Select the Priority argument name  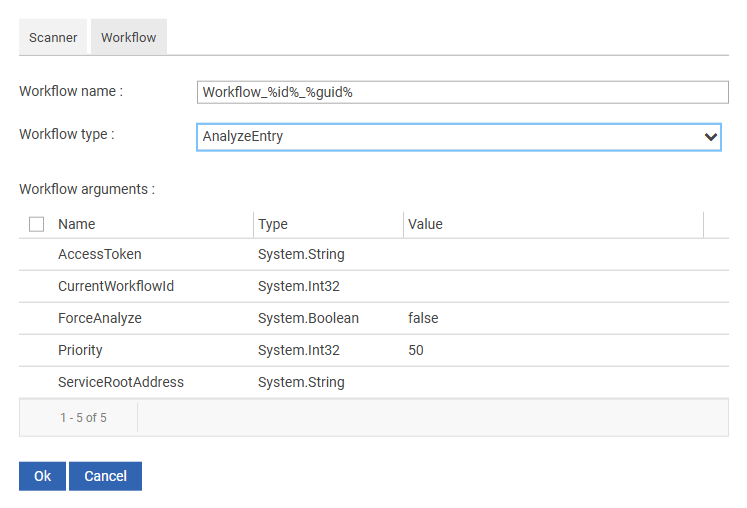(x=80, y=350)
